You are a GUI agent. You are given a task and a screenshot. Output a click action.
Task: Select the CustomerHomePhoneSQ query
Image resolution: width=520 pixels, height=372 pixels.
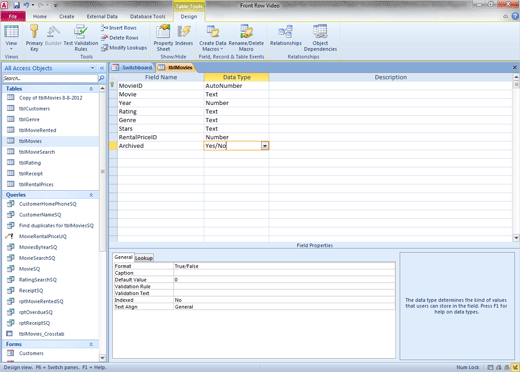click(x=47, y=204)
